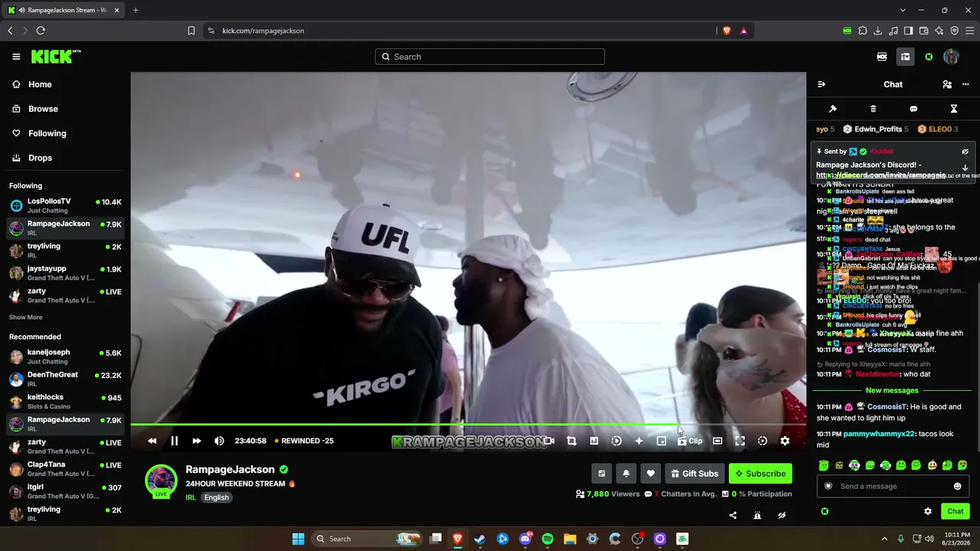Pause the live stream video

pos(174,441)
